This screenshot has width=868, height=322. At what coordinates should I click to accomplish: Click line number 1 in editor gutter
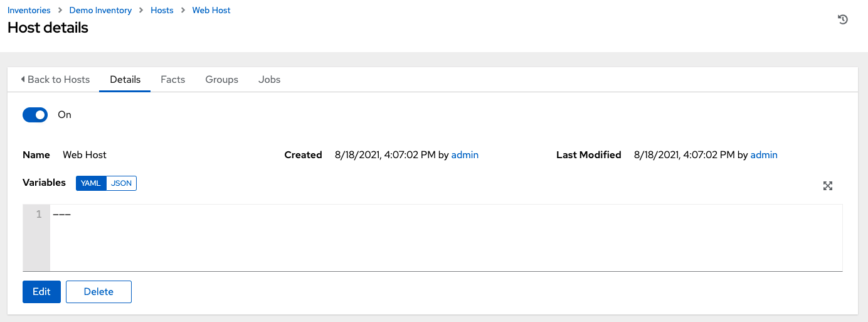coord(39,215)
